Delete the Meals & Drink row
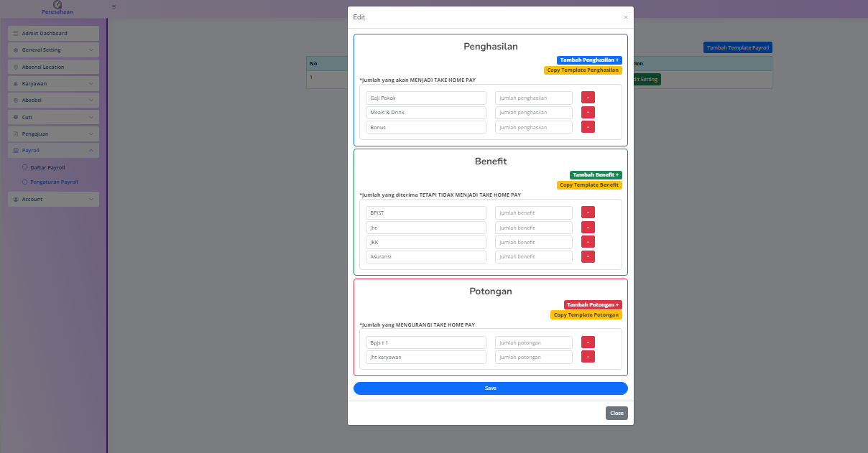 [x=588, y=112]
